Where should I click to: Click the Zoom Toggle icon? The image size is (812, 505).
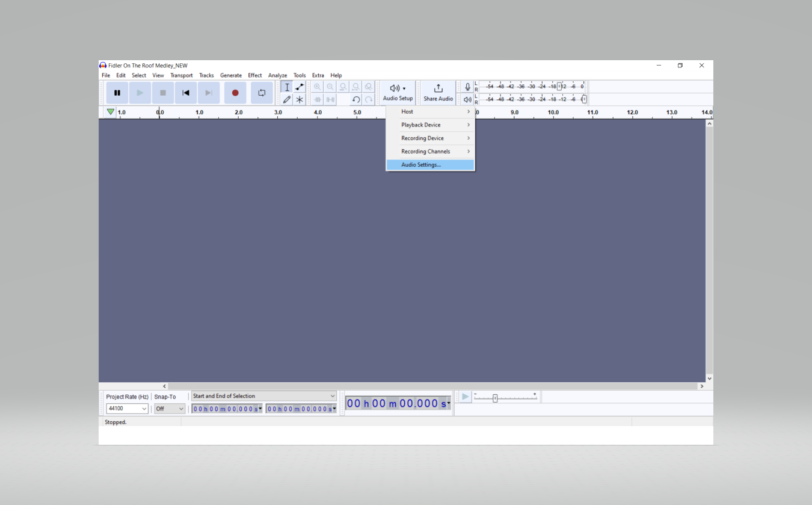pos(369,87)
